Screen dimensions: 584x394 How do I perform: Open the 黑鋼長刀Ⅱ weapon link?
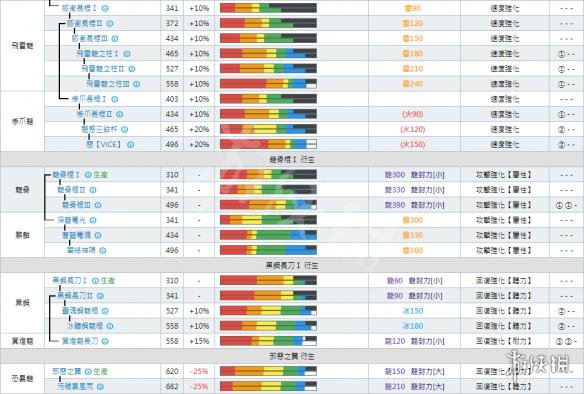click(74, 296)
